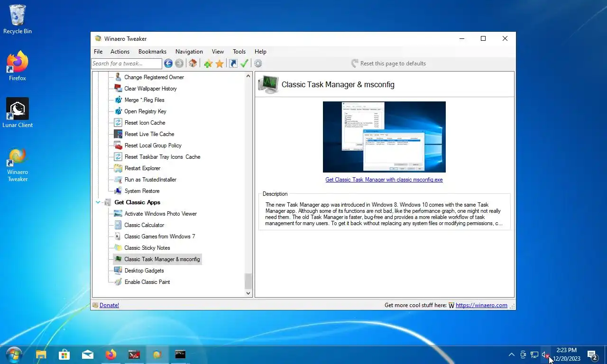Open the View menu
The height and width of the screenshot is (364, 607).
click(x=218, y=52)
